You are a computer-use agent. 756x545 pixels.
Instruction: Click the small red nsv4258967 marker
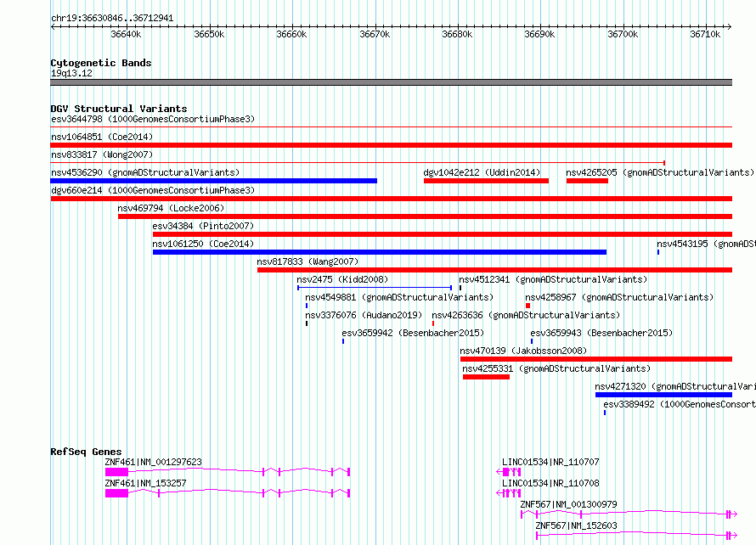pos(528,306)
